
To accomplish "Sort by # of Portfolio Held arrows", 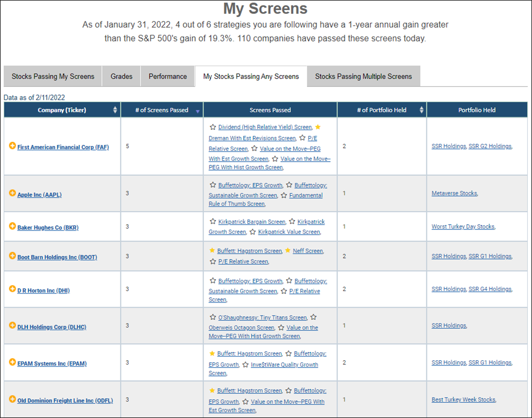I will pyautogui.click(x=422, y=110).
